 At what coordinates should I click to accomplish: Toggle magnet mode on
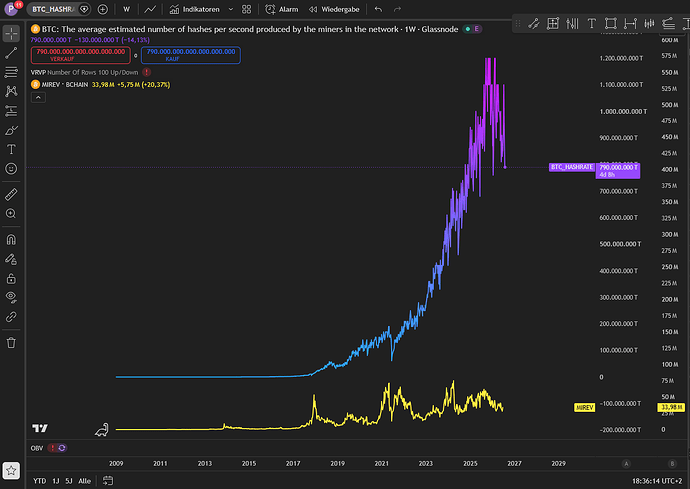coord(11,239)
